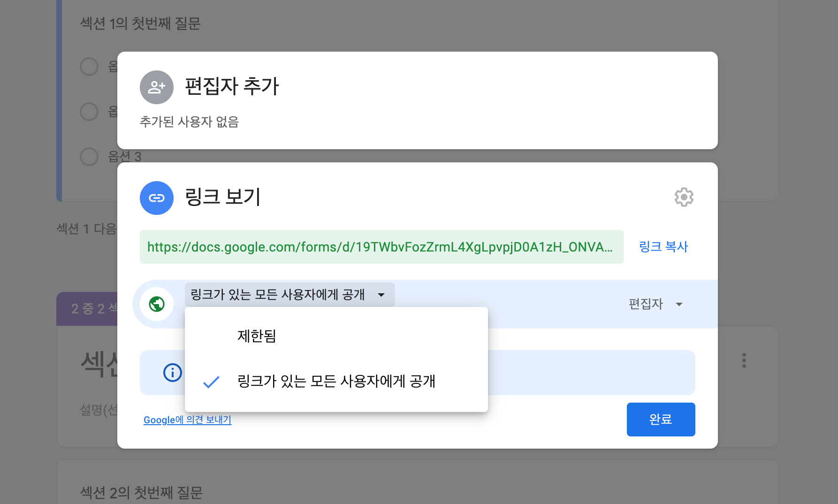This screenshot has height=504, width=838.
Task: Click the 링크 복사 button
Action: click(x=663, y=247)
